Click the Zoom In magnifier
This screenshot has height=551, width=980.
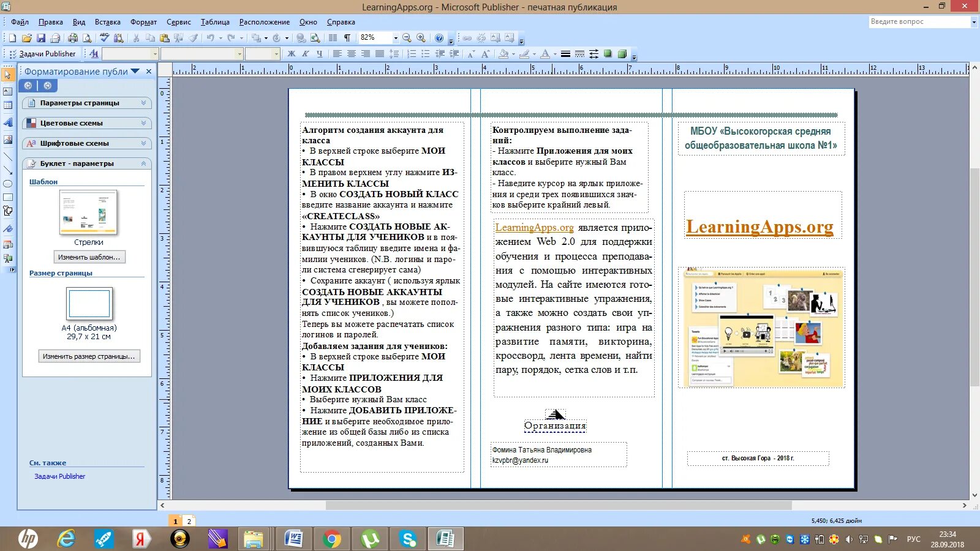(421, 38)
